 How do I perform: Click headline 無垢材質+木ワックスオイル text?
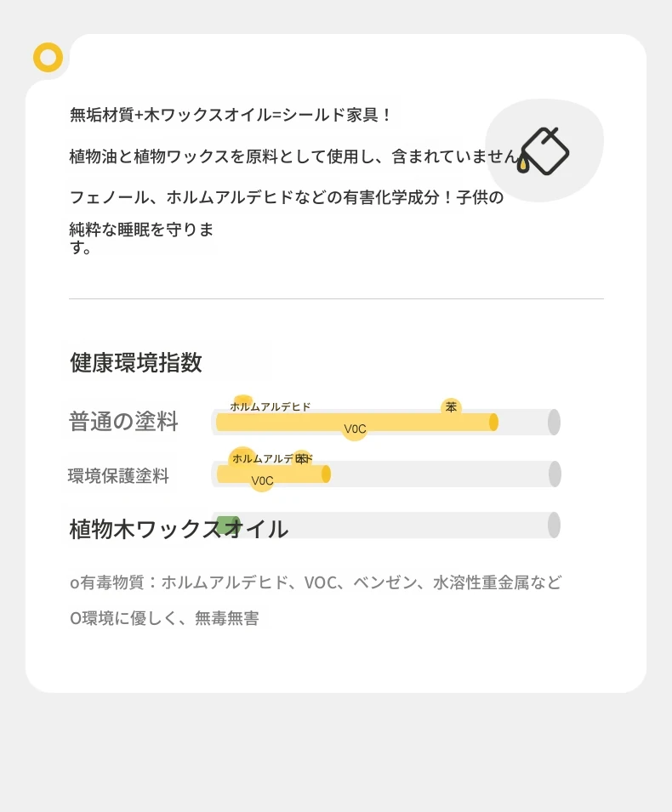pyautogui.click(x=231, y=115)
